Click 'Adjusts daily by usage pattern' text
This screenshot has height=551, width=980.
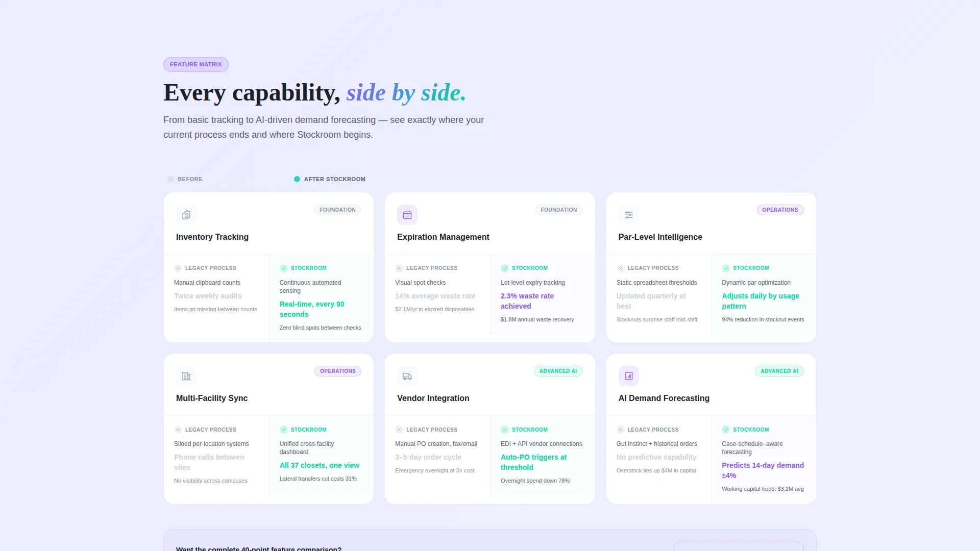coord(761,301)
